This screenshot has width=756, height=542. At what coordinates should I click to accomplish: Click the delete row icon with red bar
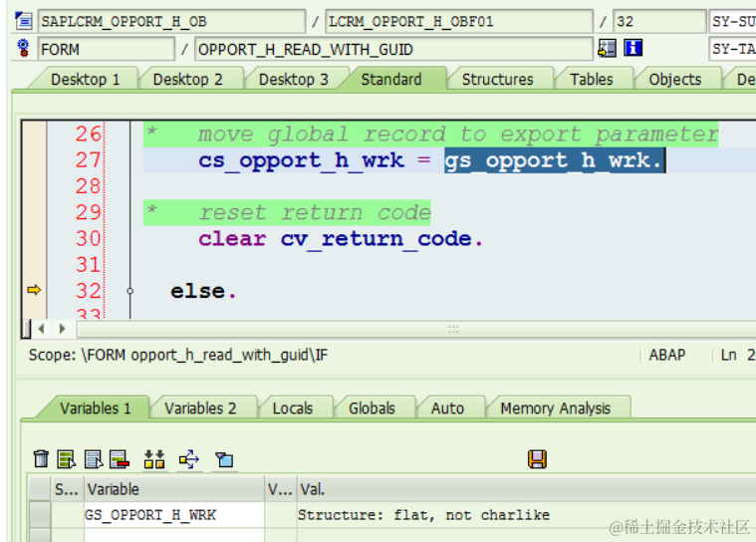click(120, 459)
